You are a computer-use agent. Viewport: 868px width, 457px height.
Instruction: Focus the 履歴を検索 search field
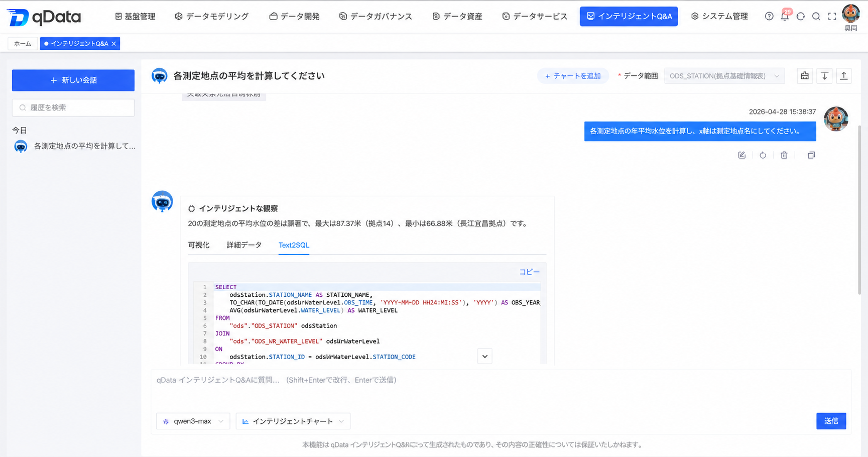(73, 107)
